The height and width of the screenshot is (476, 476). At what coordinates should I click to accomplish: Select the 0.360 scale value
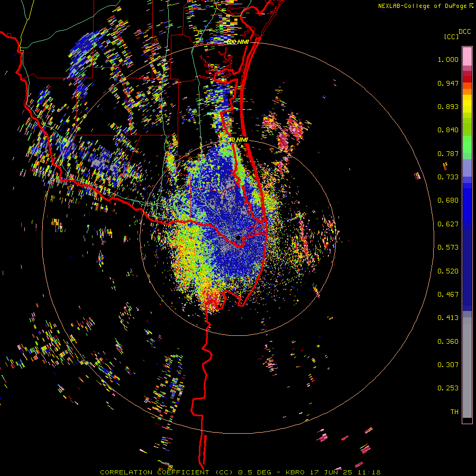point(448,342)
